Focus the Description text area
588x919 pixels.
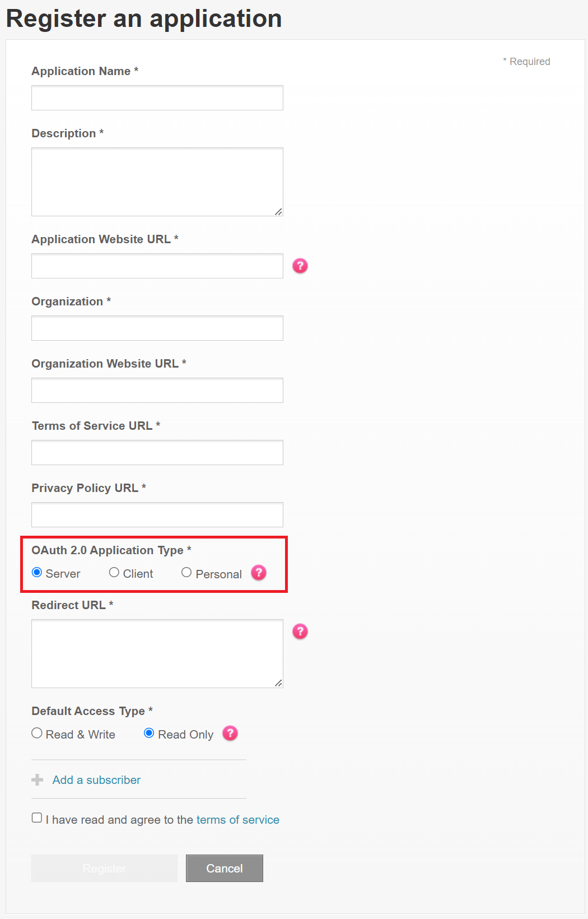(157, 180)
